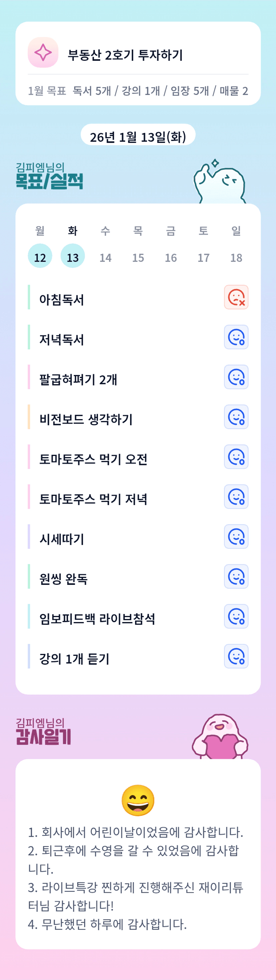This screenshot has width=276, height=980.
Task: Click smiley icon beside 토마토주스 먹기 저녁
Action: 236,497
